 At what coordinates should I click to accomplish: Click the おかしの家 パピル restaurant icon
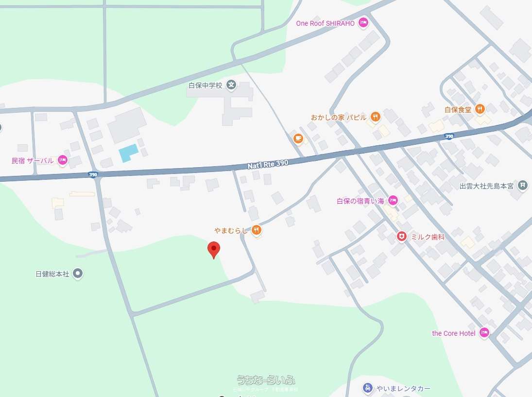pyautogui.click(x=375, y=117)
